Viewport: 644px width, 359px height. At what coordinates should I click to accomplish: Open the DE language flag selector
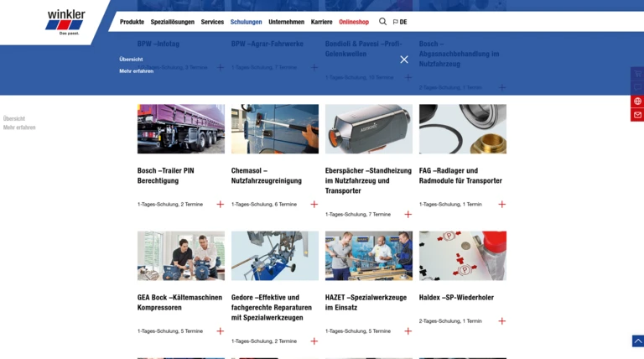tap(400, 22)
